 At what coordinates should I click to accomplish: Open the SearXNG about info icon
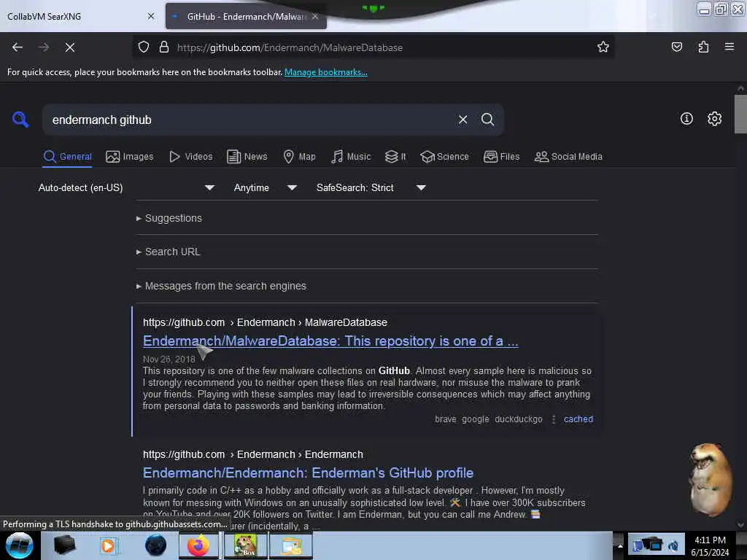pyautogui.click(x=686, y=119)
